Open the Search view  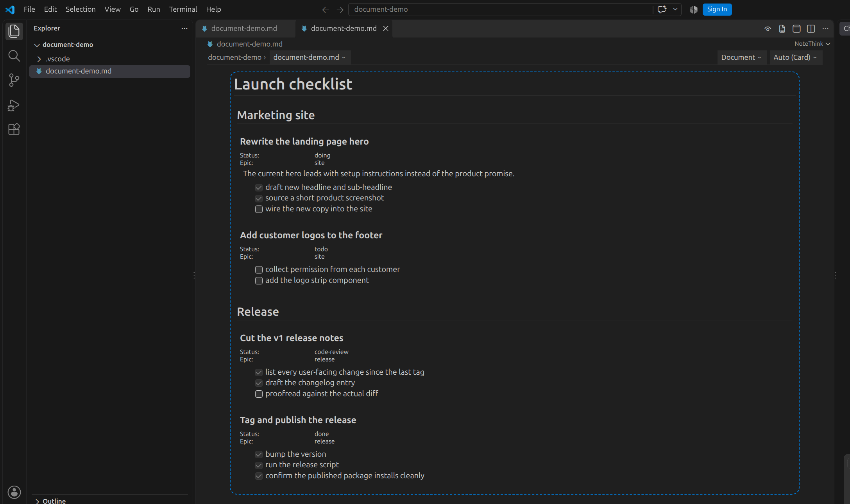[14, 56]
